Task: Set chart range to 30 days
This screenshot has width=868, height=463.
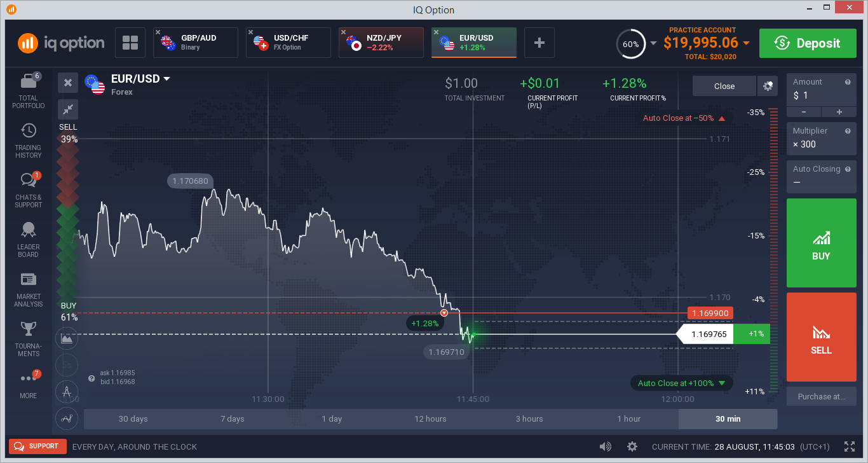Action: 133,419
